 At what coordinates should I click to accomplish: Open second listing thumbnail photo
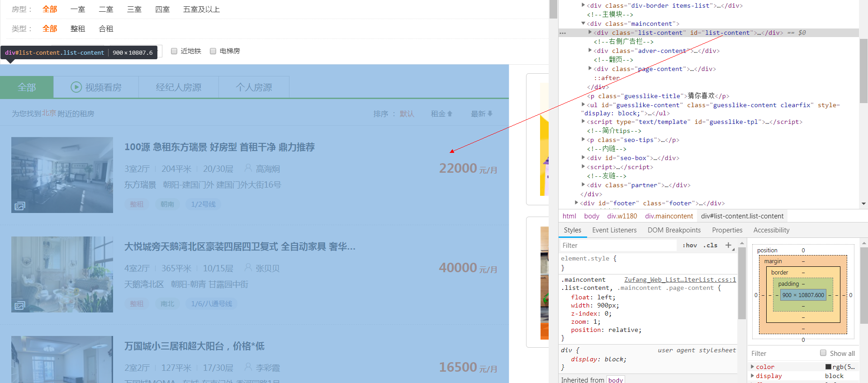pyautogui.click(x=62, y=274)
